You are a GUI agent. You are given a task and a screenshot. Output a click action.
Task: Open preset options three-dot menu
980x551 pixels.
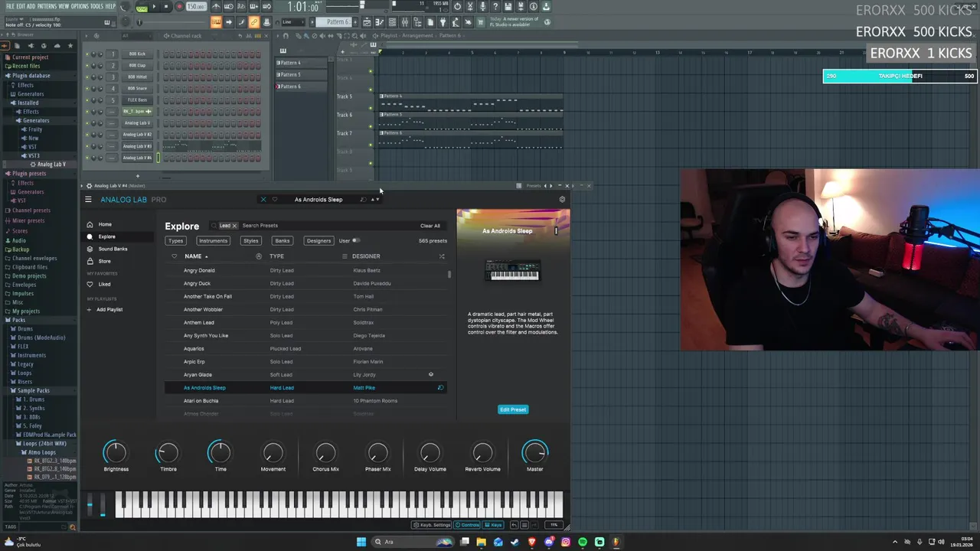pyautogui.click(x=556, y=230)
